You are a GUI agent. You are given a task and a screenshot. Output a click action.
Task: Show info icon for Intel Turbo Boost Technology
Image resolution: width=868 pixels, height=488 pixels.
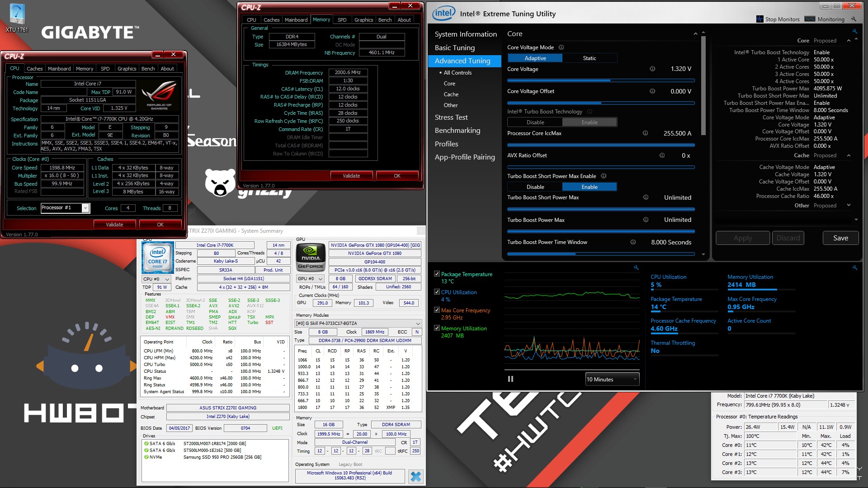[590, 112]
